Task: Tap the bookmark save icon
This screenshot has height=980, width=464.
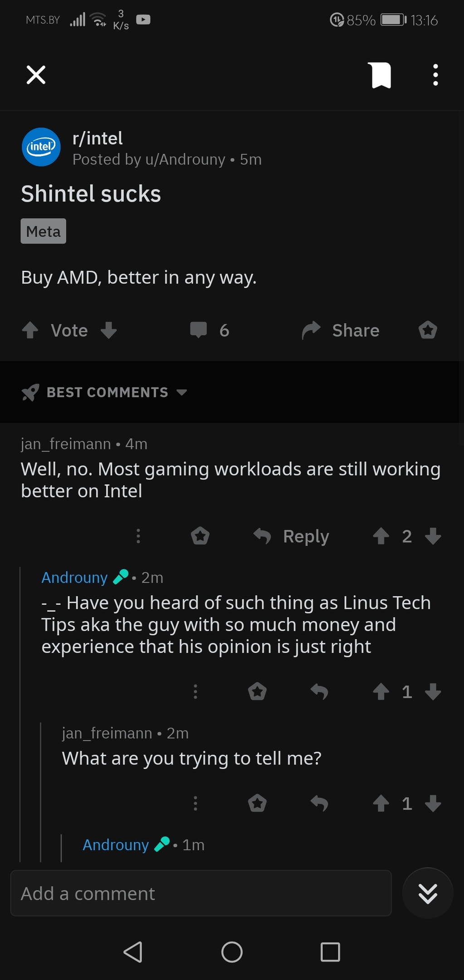Action: [x=381, y=75]
